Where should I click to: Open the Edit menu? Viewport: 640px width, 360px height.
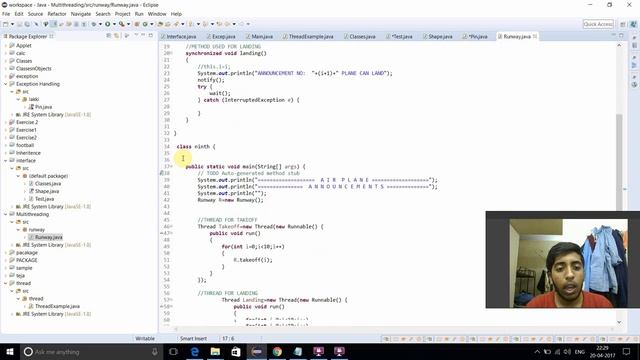[19, 14]
